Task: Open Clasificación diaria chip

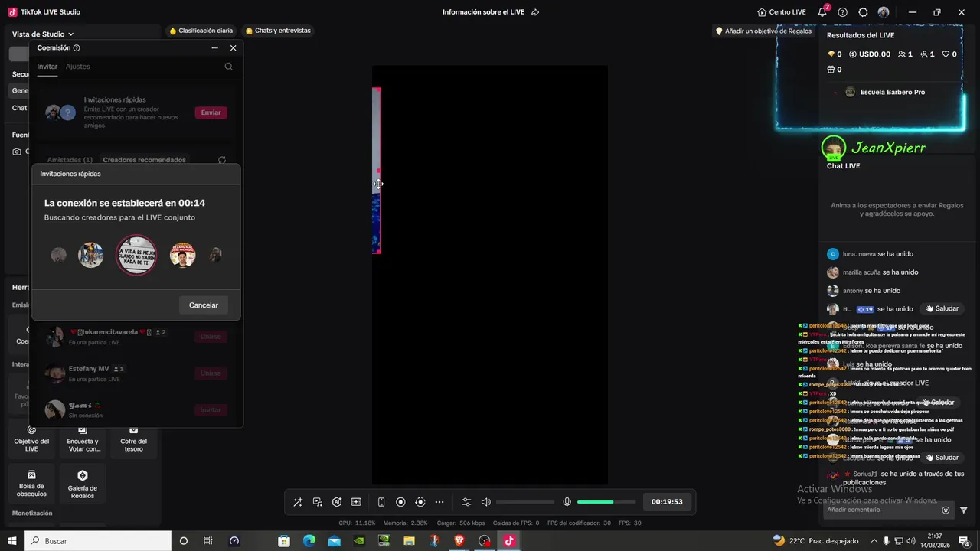Action: pos(201,31)
